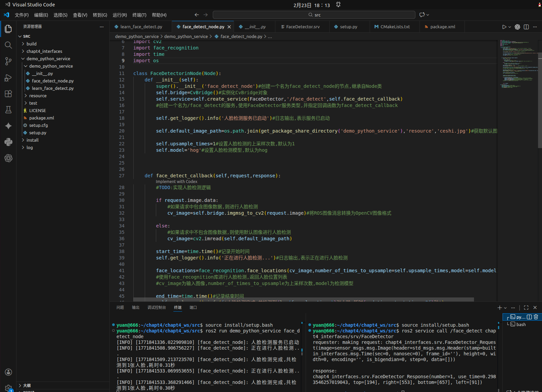The image size is (542, 392).
Task: Open the Testing flask view
Action: point(8,110)
